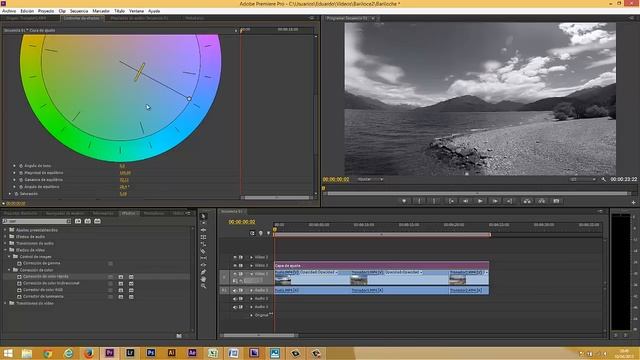Switch to the Efectos panel tab
Image resolution: width=640 pixels, height=360 pixels.
129,213
